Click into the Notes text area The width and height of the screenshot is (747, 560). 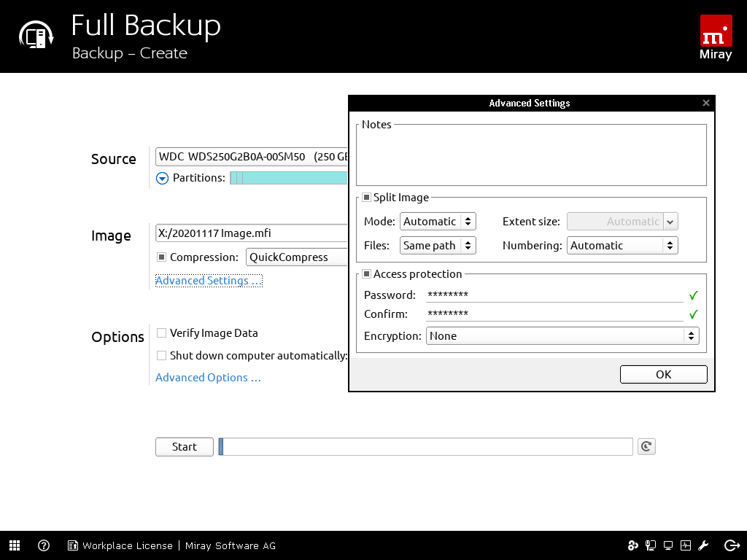531,157
